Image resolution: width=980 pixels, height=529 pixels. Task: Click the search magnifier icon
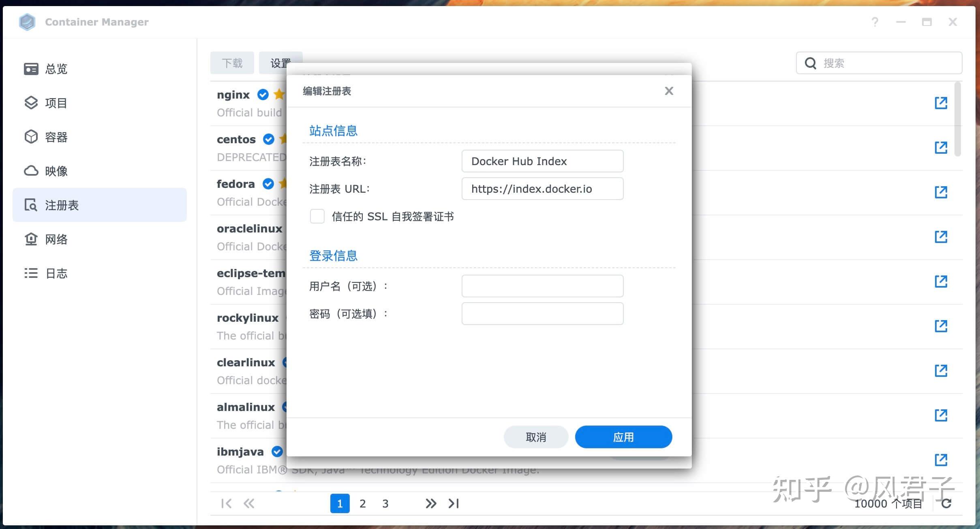[810, 63]
